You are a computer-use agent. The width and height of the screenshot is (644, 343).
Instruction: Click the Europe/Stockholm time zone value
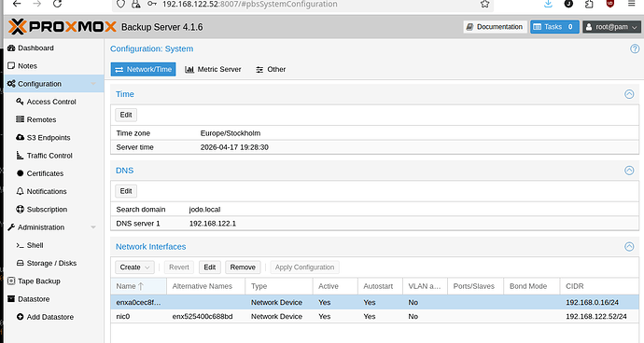pos(231,133)
